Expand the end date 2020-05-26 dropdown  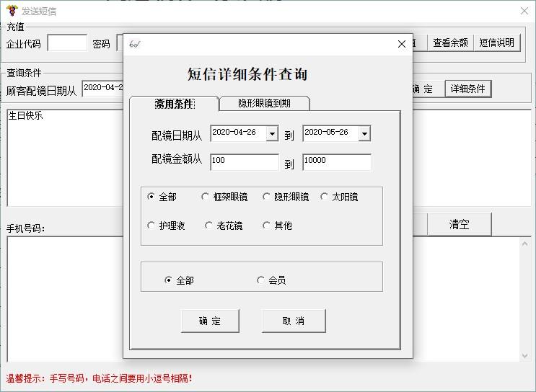[x=364, y=133]
